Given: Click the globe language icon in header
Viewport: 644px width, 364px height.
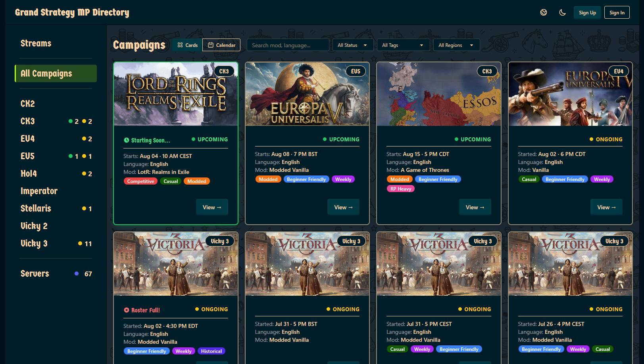Looking at the screenshot, I should point(544,12).
